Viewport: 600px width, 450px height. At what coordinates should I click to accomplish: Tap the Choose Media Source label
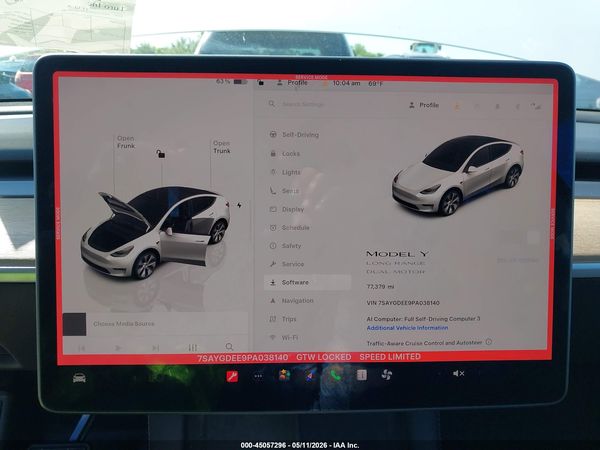click(124, 324)
